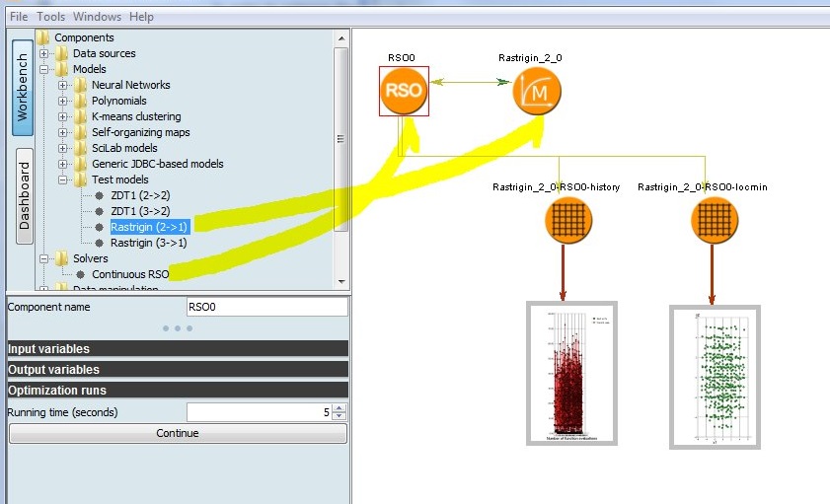Open the File menu

(x=19, y=17)
